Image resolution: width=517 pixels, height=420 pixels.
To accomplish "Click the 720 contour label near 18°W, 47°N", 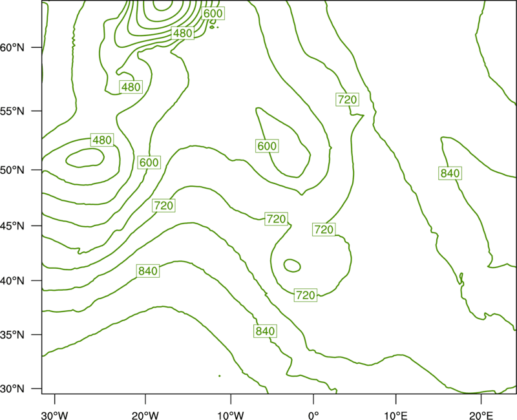I will [x=164, y=205].
